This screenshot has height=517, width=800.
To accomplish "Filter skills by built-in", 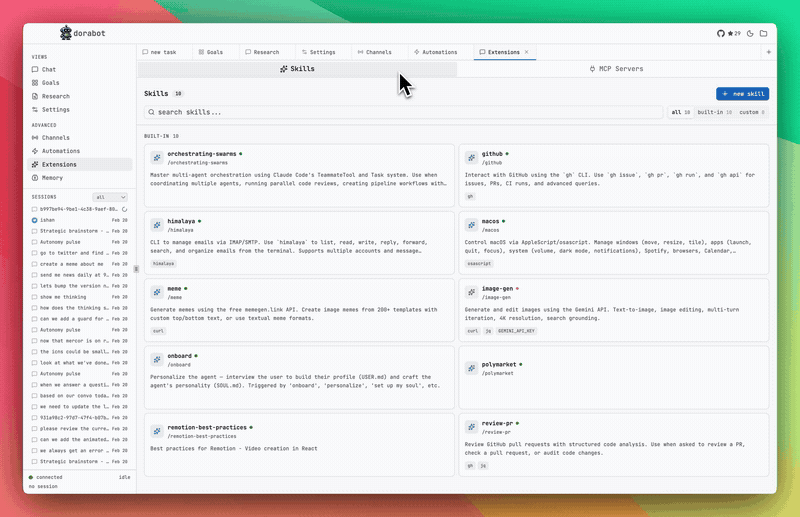I will (714, 112).
